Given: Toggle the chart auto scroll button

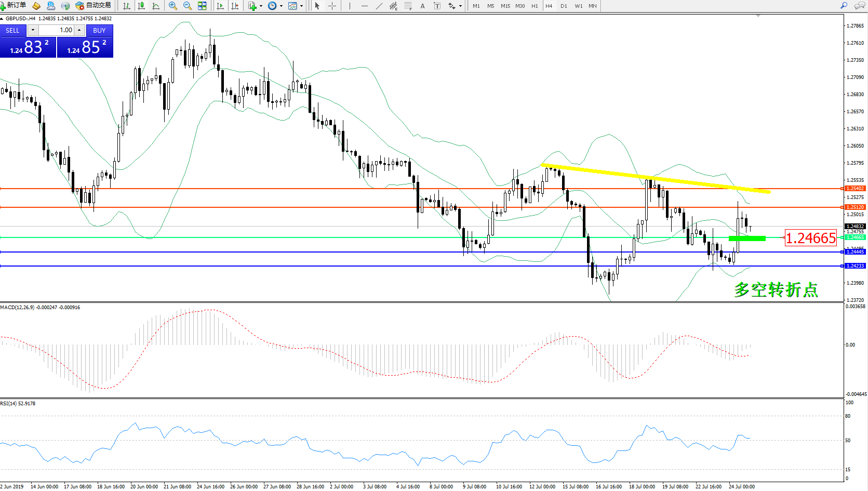Looking at the screenshot, I should pos(220,6).
